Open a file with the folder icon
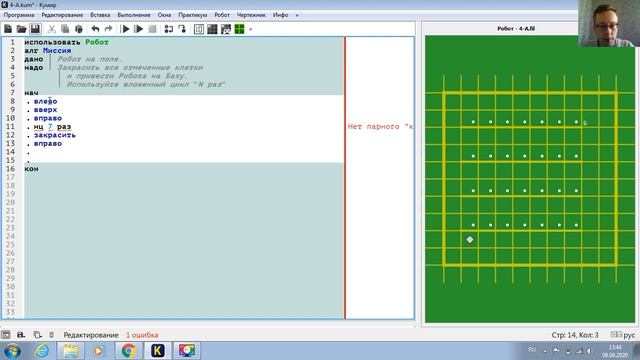The width and height of the screenshot is (640, 360). click(x=21, y=29)
